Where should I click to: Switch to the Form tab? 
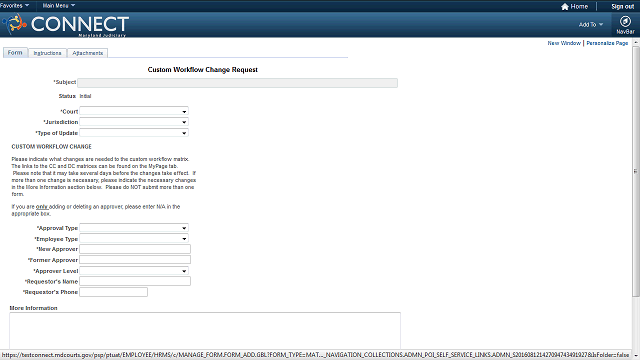[15, 53]
